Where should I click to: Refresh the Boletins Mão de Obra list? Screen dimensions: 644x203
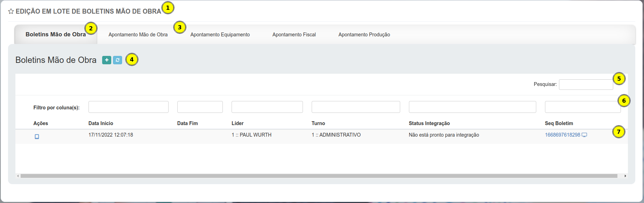pyautogui.click(x=118, y=60)
